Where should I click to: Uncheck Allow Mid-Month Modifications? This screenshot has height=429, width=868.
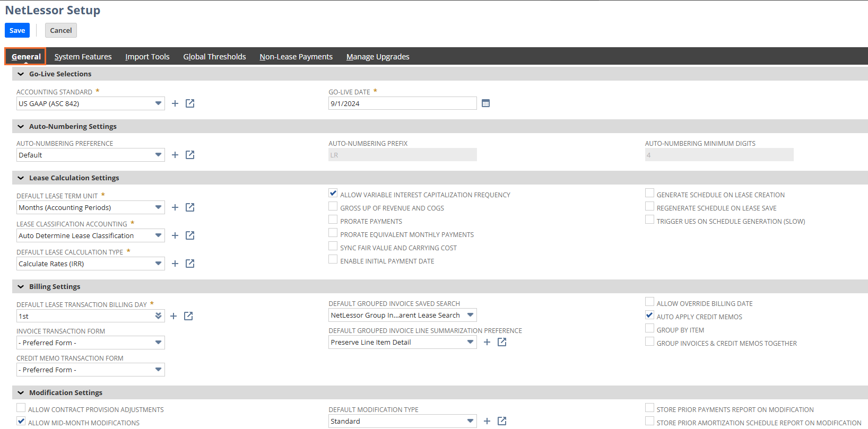click(21, 421)
